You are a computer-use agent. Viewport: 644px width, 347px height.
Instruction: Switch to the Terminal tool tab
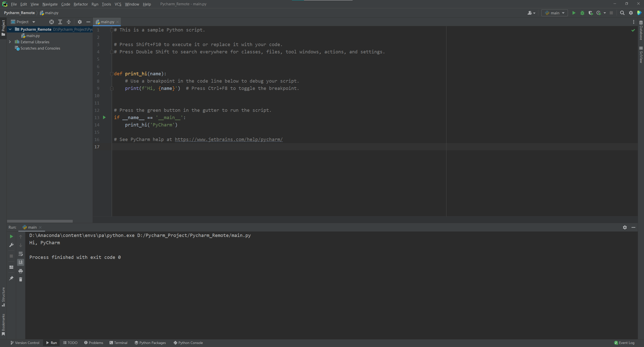tap(118, 343)
